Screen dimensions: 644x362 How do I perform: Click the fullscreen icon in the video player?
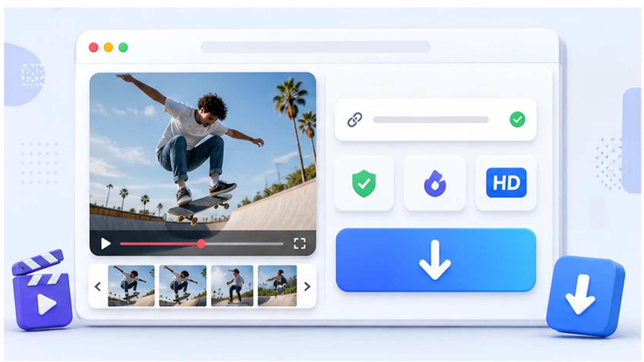[x=300, y=244]
